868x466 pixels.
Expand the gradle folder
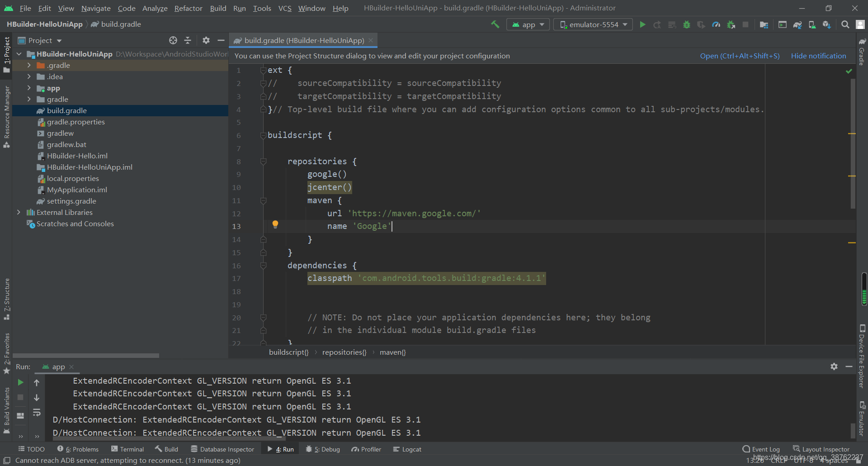[x=29, y=99]
